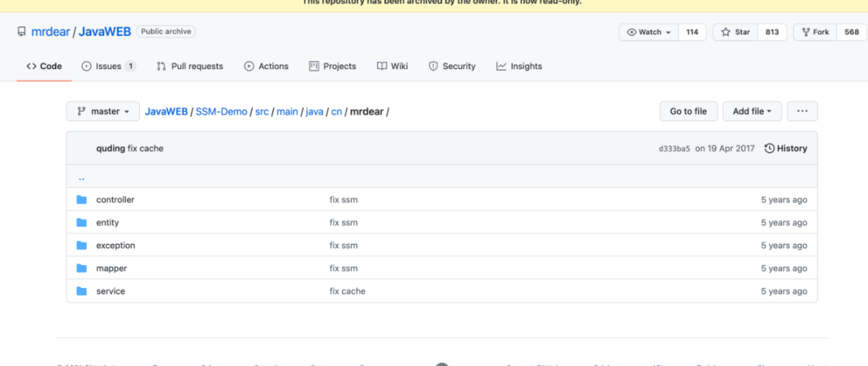
Task: View the commit History link
Action: pos(785,148)
